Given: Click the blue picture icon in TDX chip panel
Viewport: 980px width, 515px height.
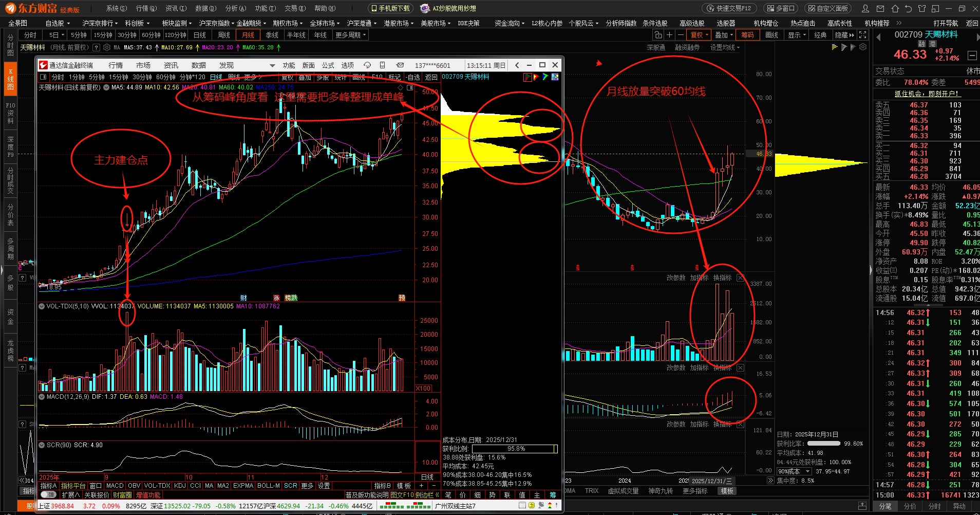Looking at the screenshot, I should (555, 77).
